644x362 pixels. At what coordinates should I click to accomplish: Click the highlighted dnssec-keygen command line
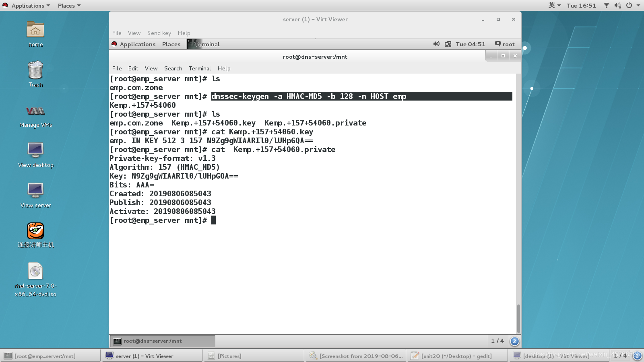361,96
